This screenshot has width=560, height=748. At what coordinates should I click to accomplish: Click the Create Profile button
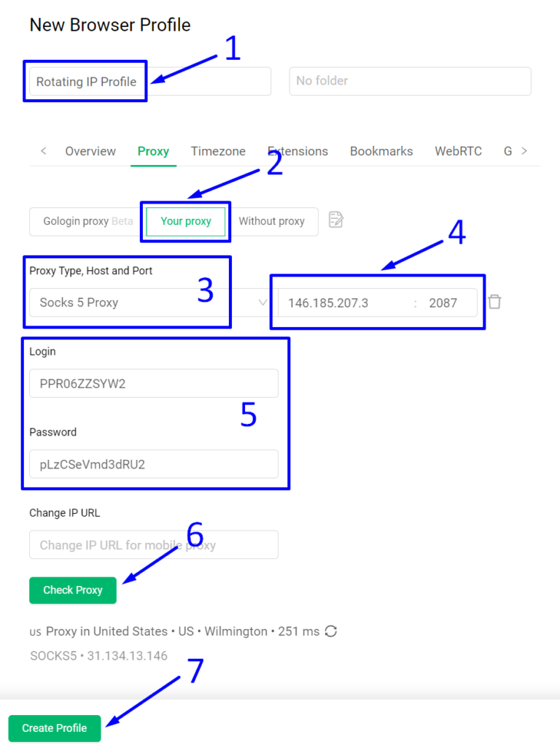tap(54, 728)
